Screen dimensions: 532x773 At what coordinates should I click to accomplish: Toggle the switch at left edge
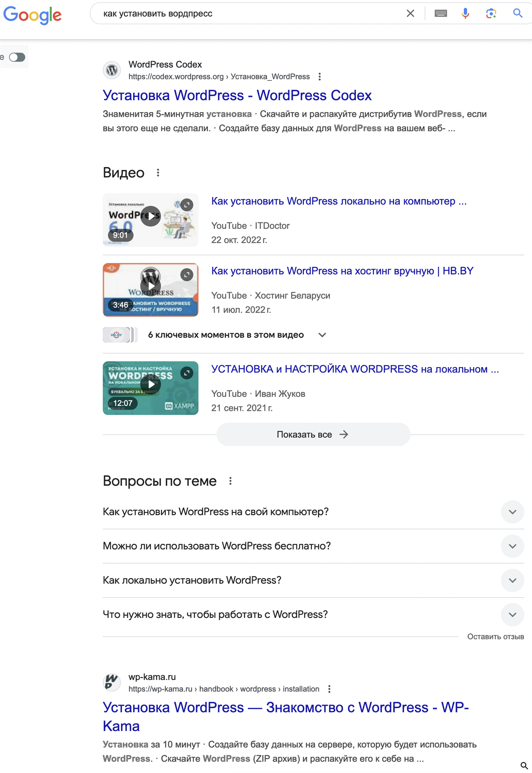coord(17,57)
